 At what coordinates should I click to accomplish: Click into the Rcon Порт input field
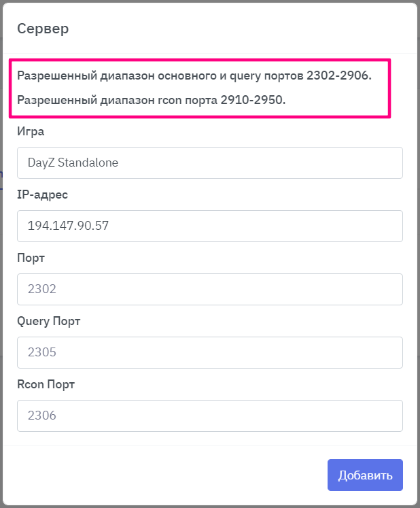coord(209,416)
